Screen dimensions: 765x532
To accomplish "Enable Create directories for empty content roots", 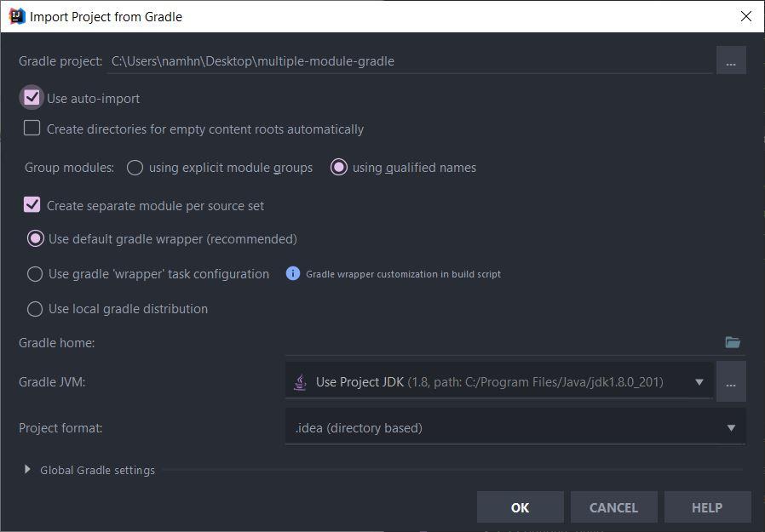I will 32,129.
